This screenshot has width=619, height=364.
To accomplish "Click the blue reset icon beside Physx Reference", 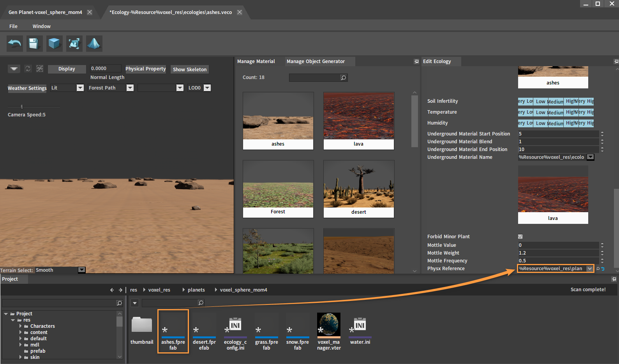I will coord(603,269).
